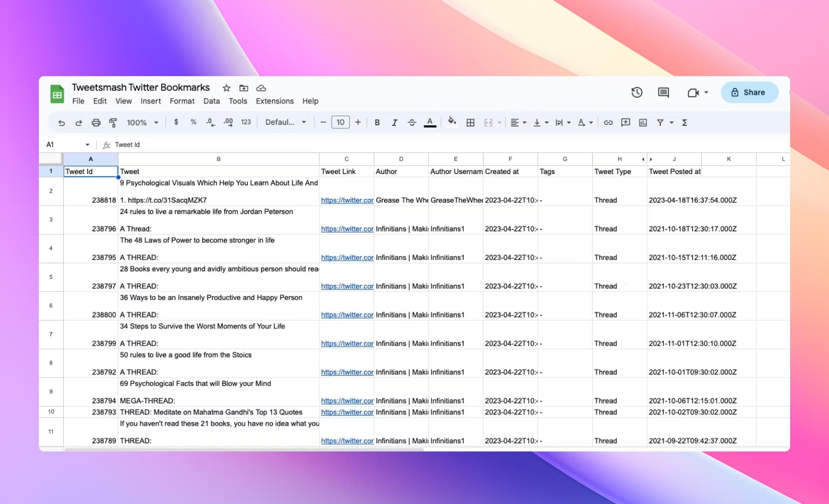Viewport: 829px width, 504px height.
Task: Click the Share button
Action: (749, 92)
